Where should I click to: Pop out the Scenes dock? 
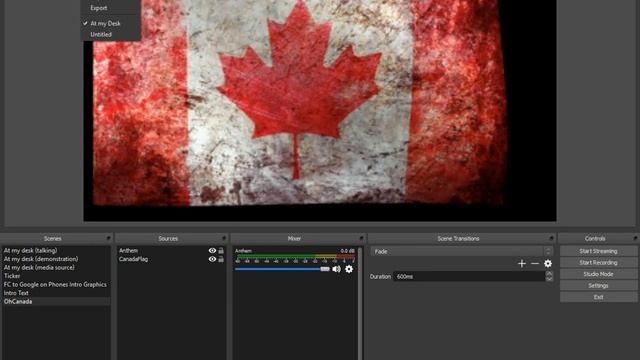(108, 238)
